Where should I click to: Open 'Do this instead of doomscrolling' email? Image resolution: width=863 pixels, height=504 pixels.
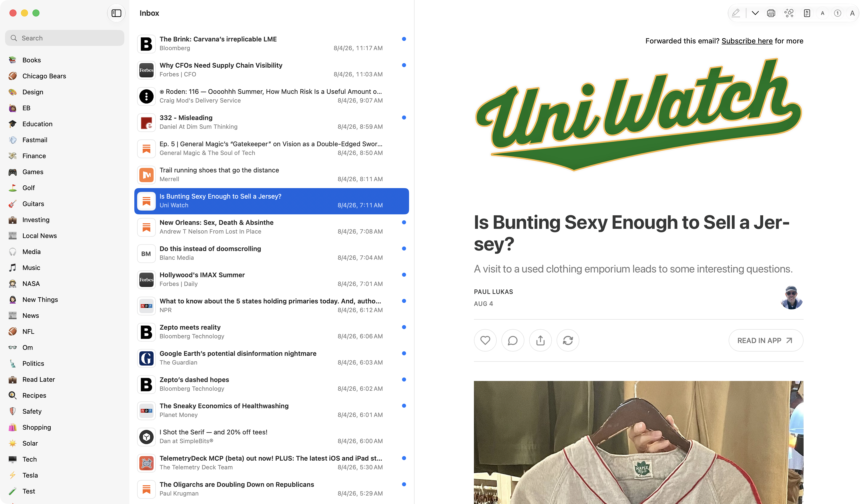coord(272,253)
